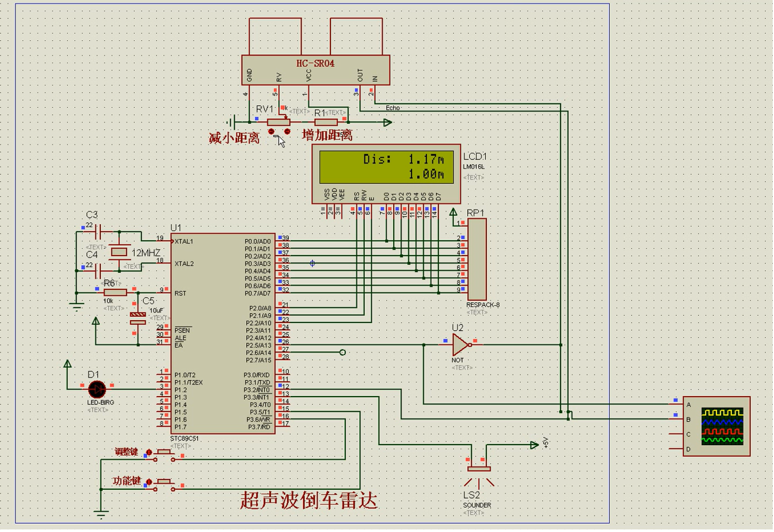Select the 10k value under R6
774x532 pixels.
click(x=109, y=300)
